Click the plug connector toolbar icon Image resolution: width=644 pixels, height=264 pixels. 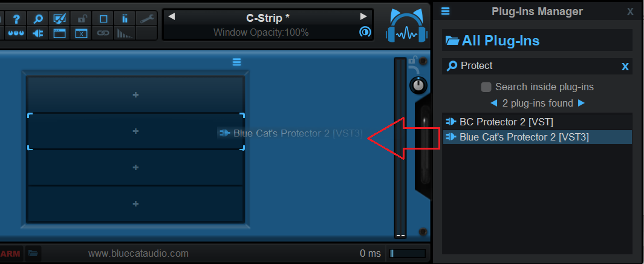click(x=38, y=33)
